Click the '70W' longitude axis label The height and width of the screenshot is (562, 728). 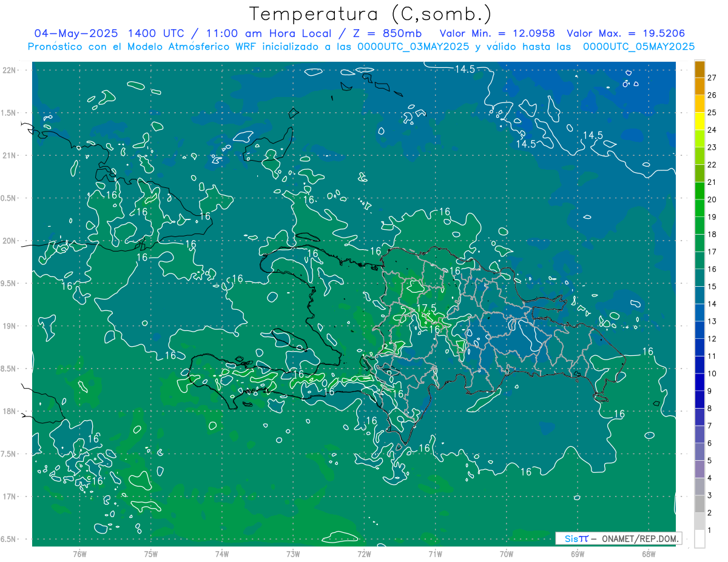[507, 554]
